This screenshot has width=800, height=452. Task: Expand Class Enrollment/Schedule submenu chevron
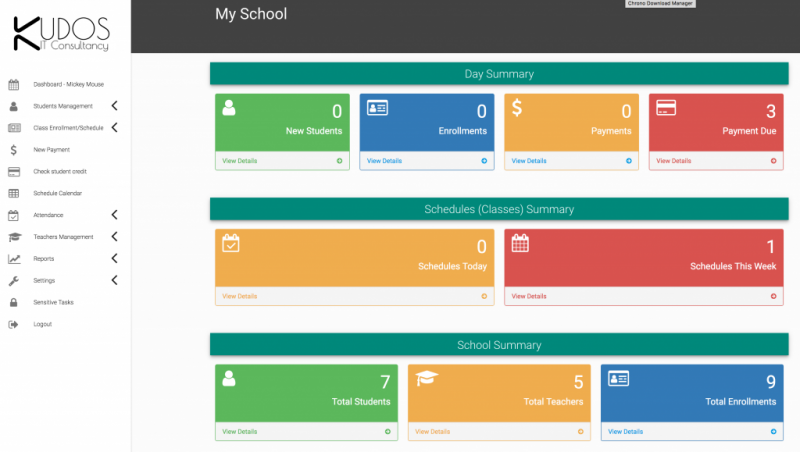114,128
